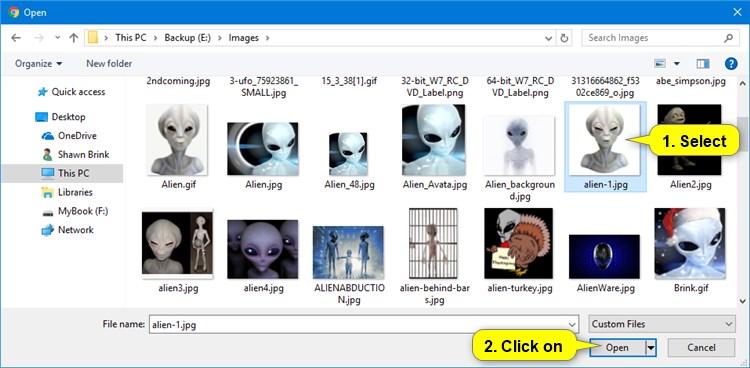Image resolution: width=750 pixels, height=368 pixels.
Task: Click the abe_simpson.jpg file name
Action: pos(691,81)
